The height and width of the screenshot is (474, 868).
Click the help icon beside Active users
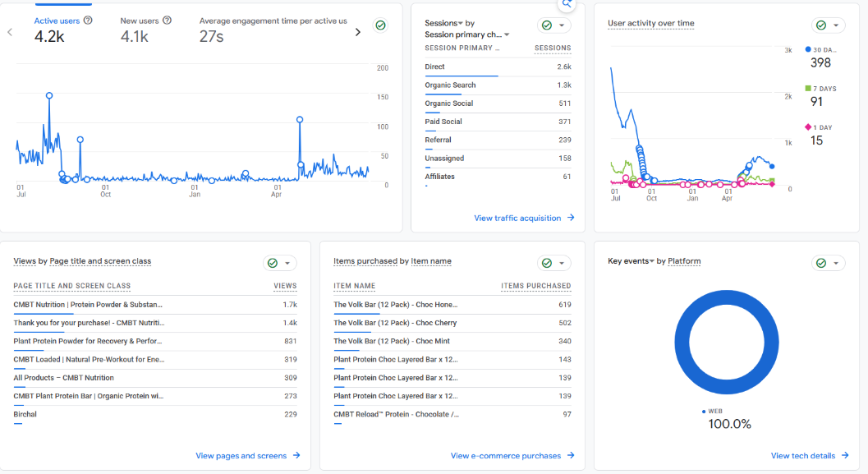[x=88, y=21]
